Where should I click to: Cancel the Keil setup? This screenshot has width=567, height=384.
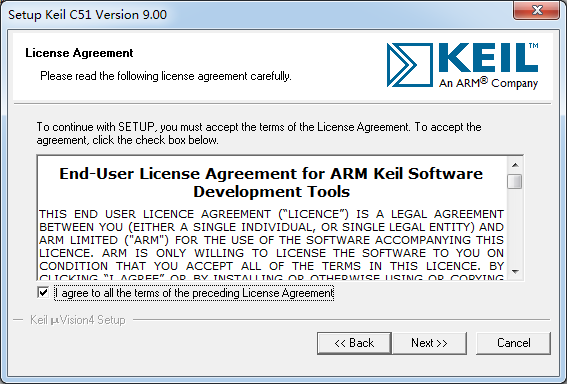pos(513,343)
